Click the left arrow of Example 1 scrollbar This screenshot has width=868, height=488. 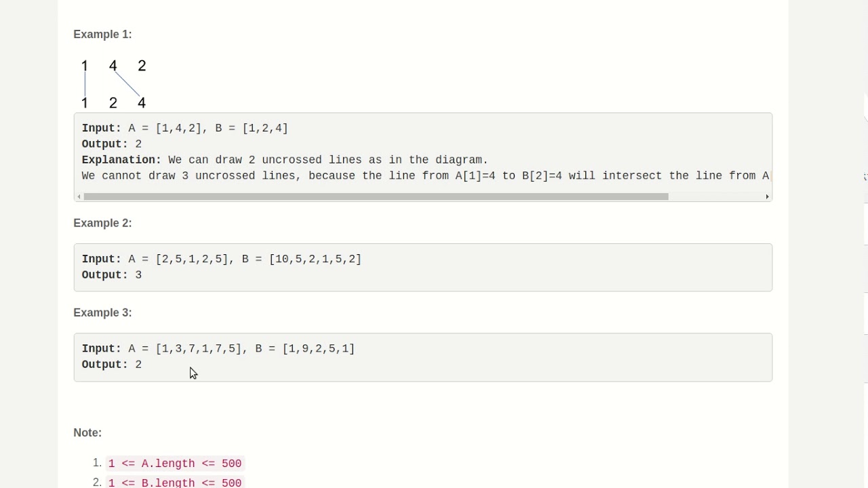79,197
